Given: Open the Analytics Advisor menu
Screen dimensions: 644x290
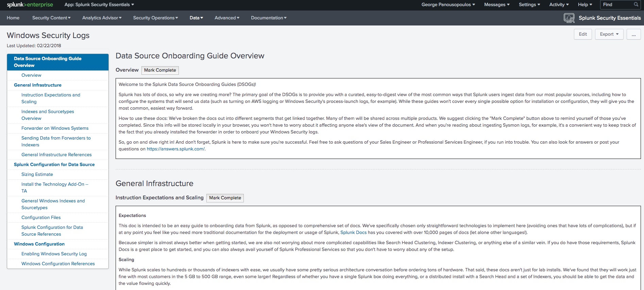Looking at the screenshot, I should click(x=102, y=18).
